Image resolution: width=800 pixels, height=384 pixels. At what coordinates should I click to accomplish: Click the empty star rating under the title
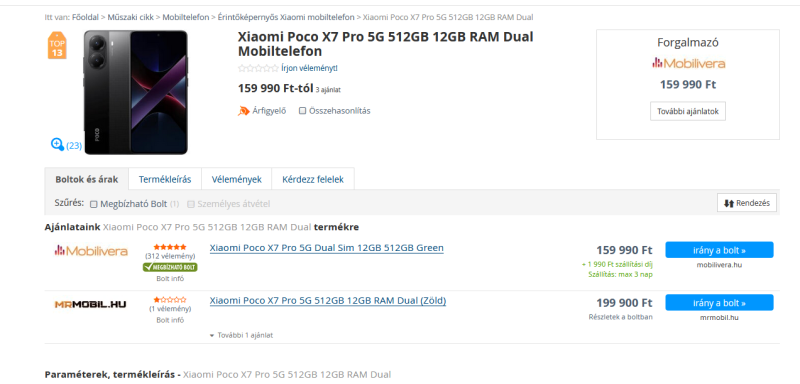tap(258, 68)
